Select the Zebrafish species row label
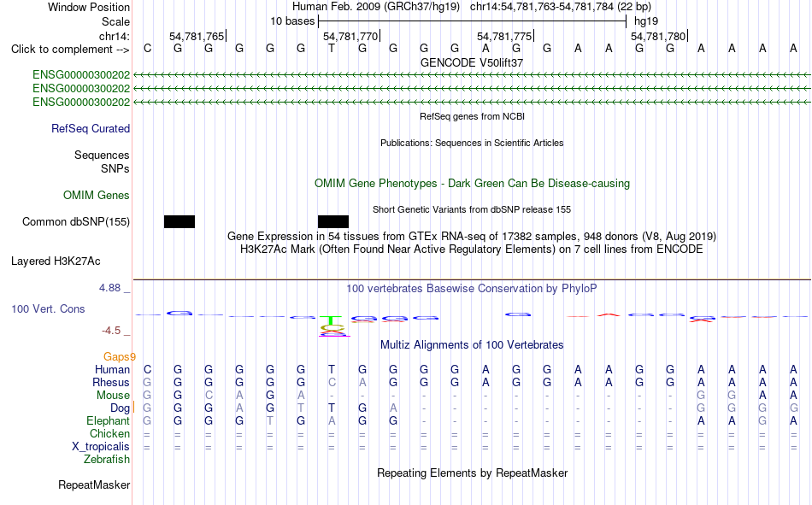Image resolution: width=812 pixels, height=505 pixels. click(107, 460)
